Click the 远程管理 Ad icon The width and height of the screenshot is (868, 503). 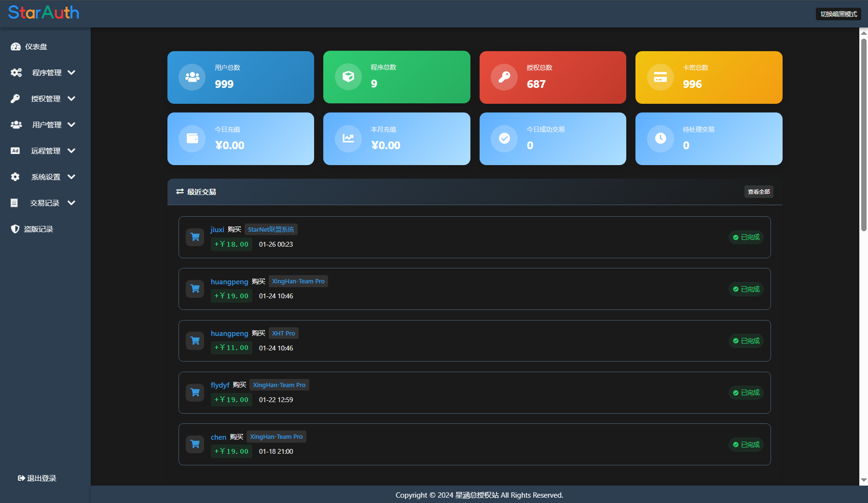click(x=15, y=151)
